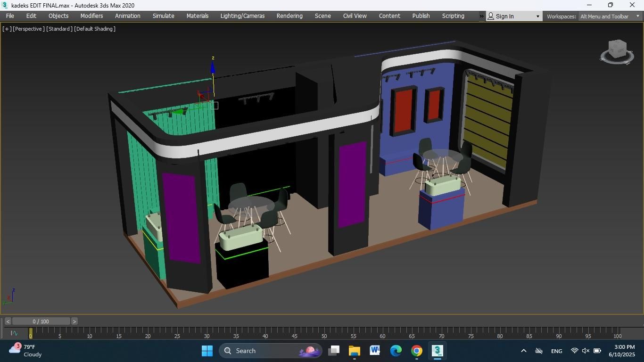Click frame 100 on the track bar
Screen dimensions: 644x362
tap(617, 333)
